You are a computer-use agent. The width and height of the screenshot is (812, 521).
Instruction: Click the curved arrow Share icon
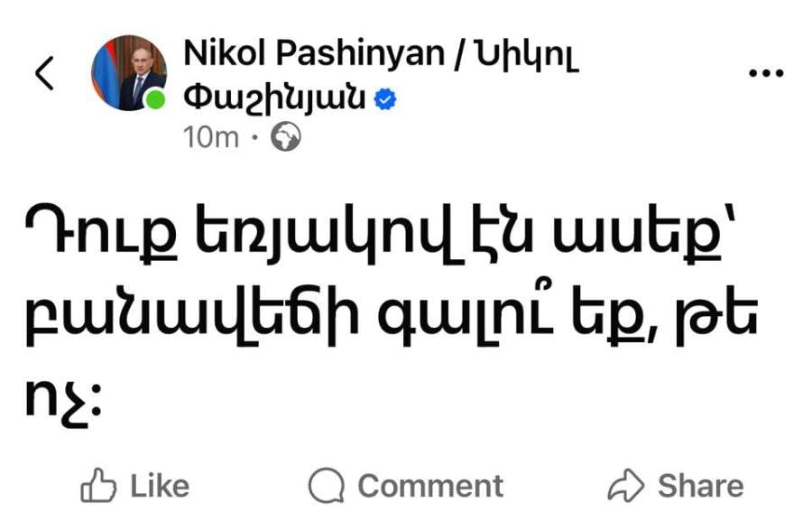pyautogui.click(x=625, y=486)
